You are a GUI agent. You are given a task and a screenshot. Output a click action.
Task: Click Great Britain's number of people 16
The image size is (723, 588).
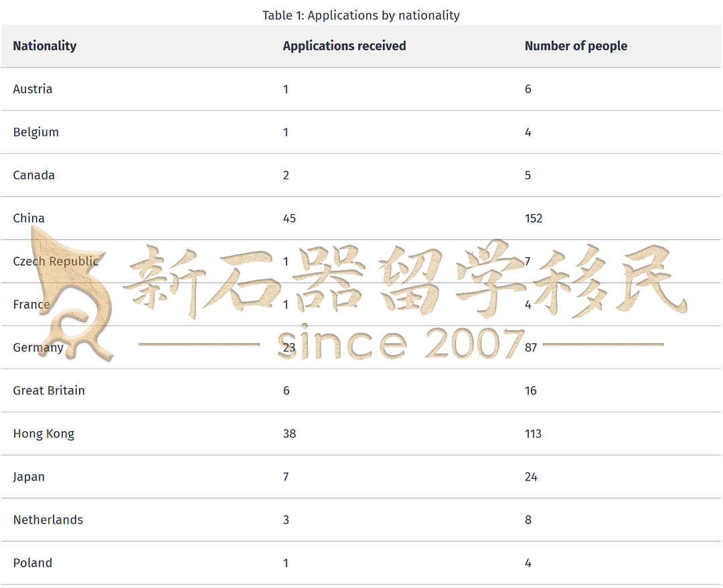[531, 390]
